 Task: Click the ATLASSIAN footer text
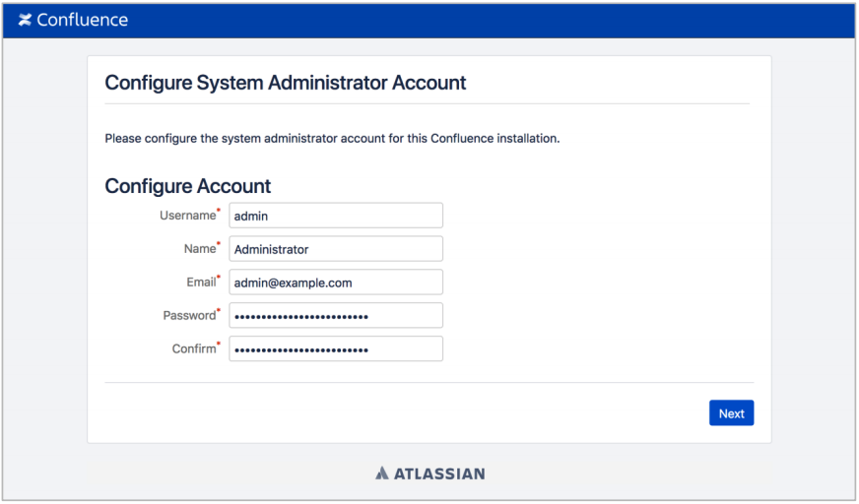click(439, 473)
